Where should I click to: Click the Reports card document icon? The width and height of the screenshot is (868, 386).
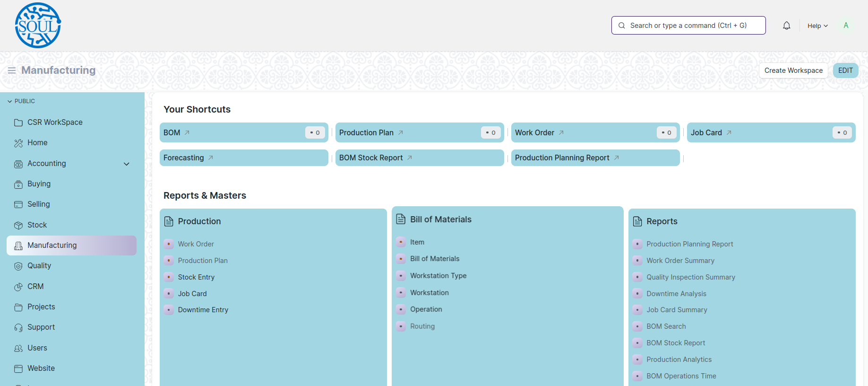click(637, 221)
